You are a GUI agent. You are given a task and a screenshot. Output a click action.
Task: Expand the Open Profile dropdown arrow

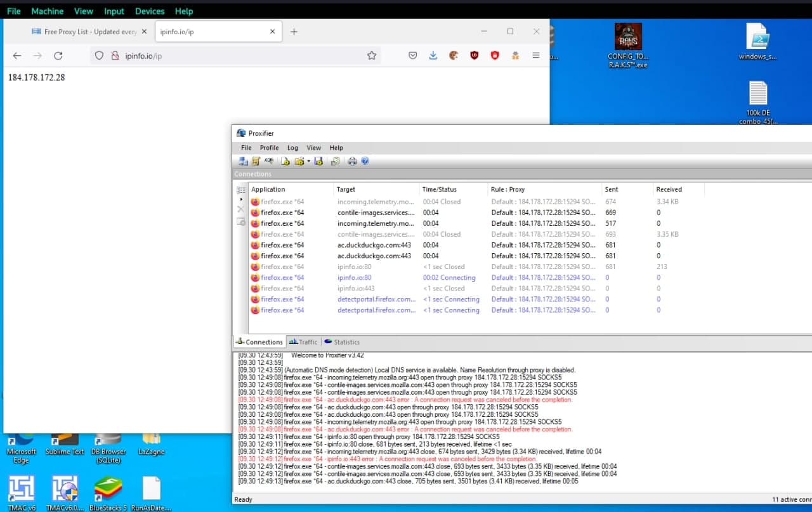[308, 161]
